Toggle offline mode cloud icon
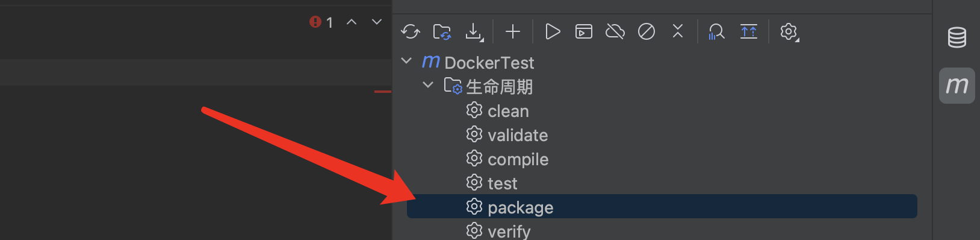The image size is (980, 240). [x=615, y=31]
